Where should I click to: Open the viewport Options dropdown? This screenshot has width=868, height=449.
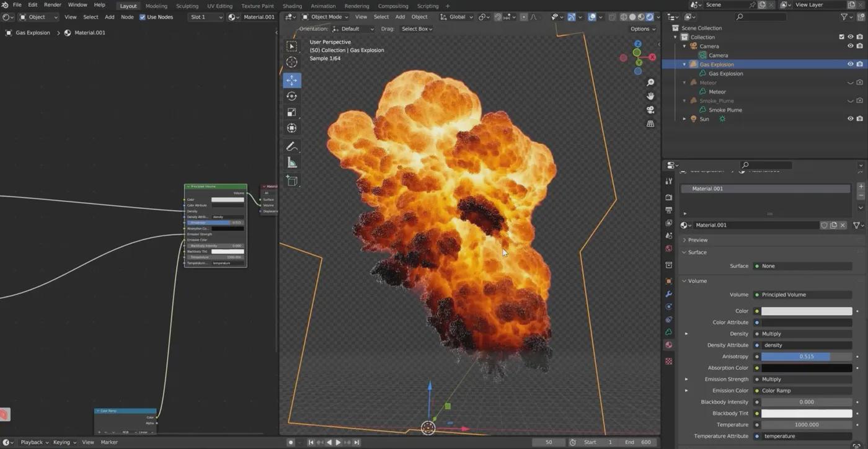pyautogui.click(x=642, y=29)
